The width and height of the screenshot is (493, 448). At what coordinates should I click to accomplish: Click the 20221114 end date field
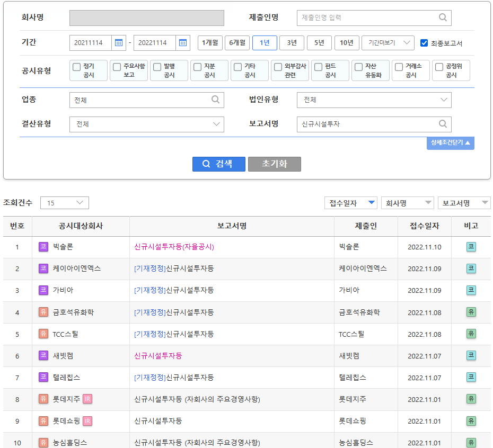pos(155,43)
